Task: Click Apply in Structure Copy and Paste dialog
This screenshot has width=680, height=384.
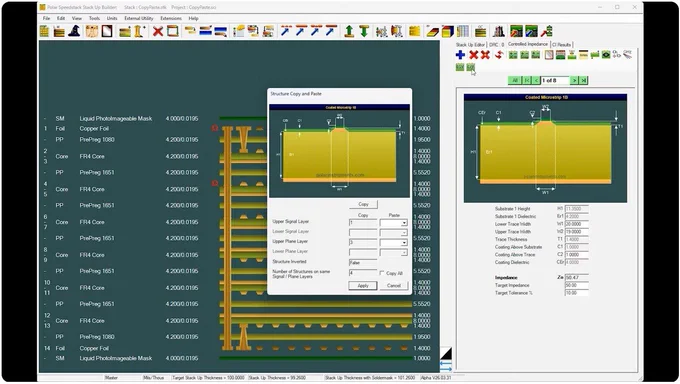Action: click(x=363, y=286)
